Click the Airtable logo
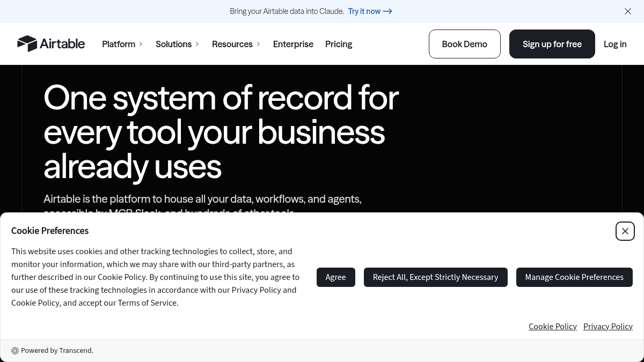644x362 pixels. [x=51, y=43]
